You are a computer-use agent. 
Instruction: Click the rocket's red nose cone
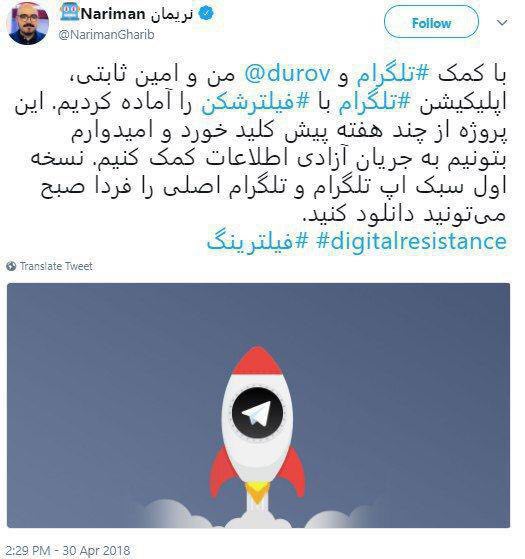(x=257, y=360)
